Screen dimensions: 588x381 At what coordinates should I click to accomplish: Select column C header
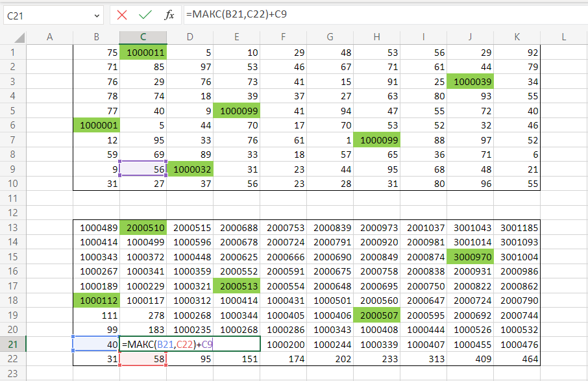point(143,38)
